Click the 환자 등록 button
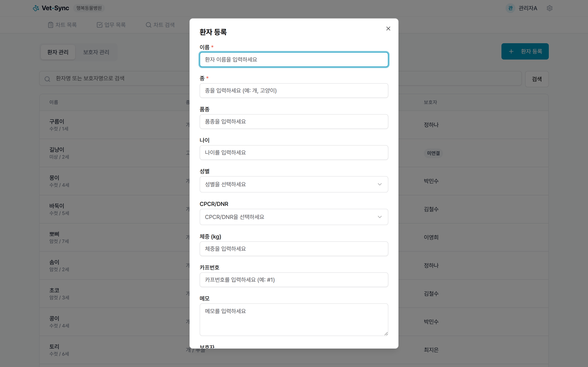588x367 pixels. point(525,51)
